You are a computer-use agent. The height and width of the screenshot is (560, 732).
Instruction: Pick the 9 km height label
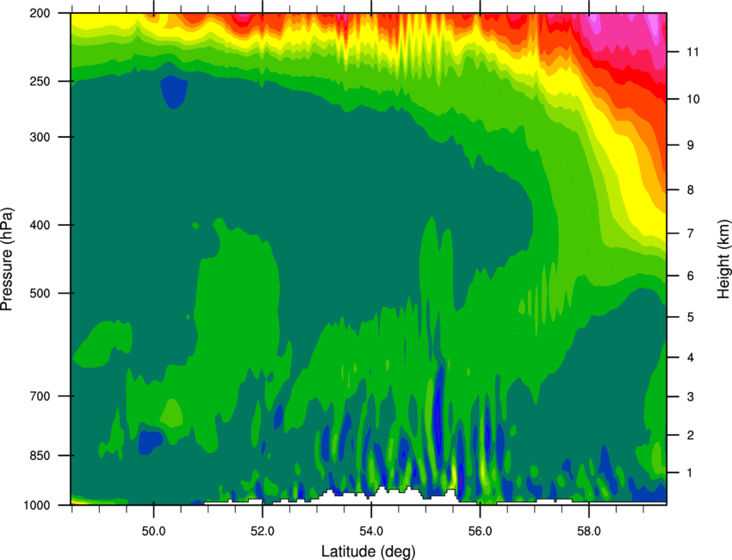[690, 145]
